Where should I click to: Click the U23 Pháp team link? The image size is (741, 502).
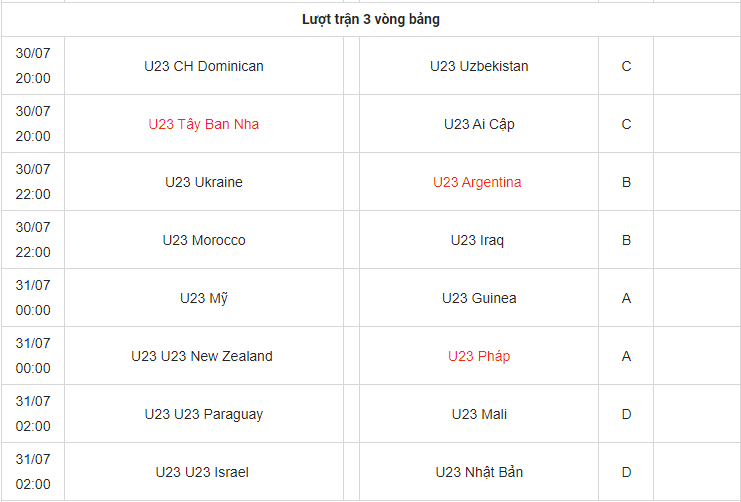click(x=479, y=356)
